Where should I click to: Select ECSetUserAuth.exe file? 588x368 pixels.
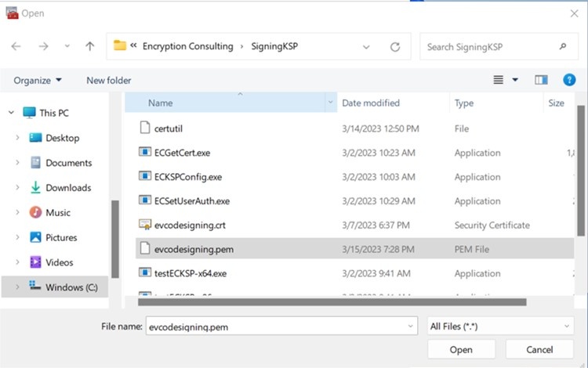[192, 201]
